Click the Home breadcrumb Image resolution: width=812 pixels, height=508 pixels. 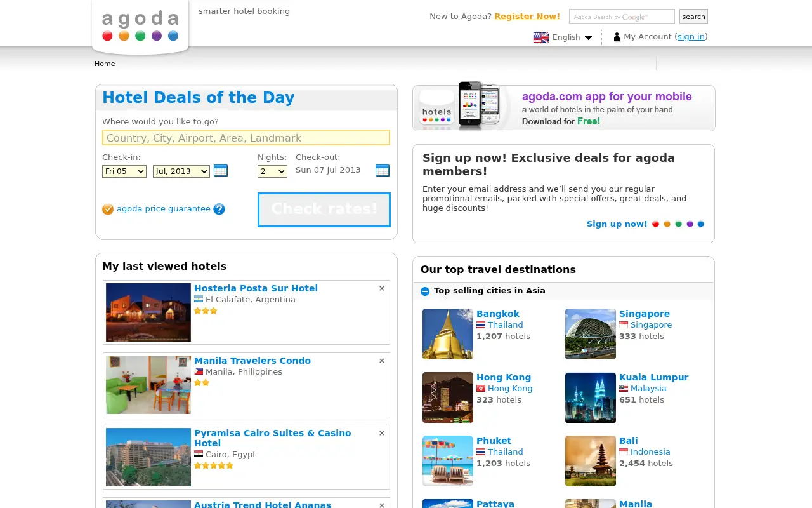pos(105,63)
